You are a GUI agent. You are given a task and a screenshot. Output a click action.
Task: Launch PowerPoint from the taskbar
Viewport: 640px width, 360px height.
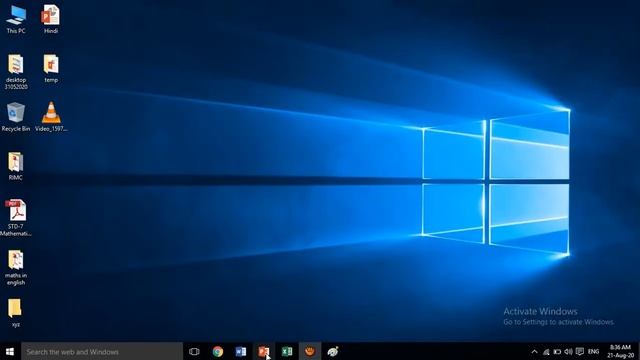point(264,351)
